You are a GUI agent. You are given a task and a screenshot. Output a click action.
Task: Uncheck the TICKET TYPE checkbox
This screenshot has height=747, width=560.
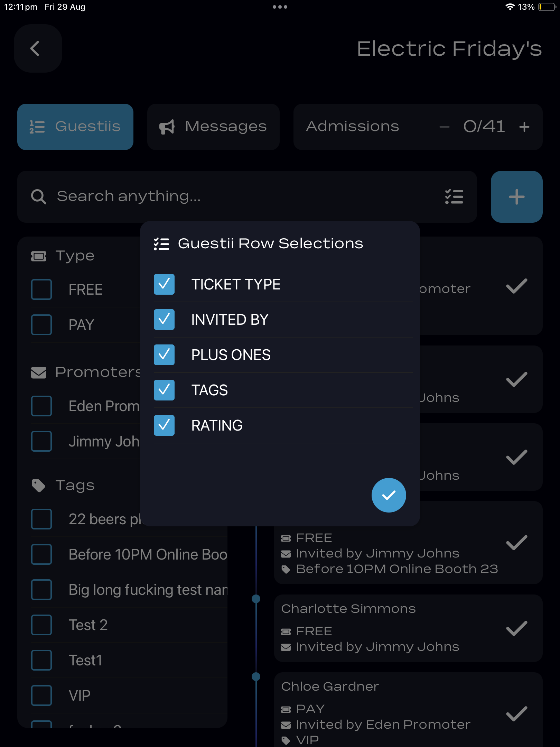(164, 284)
